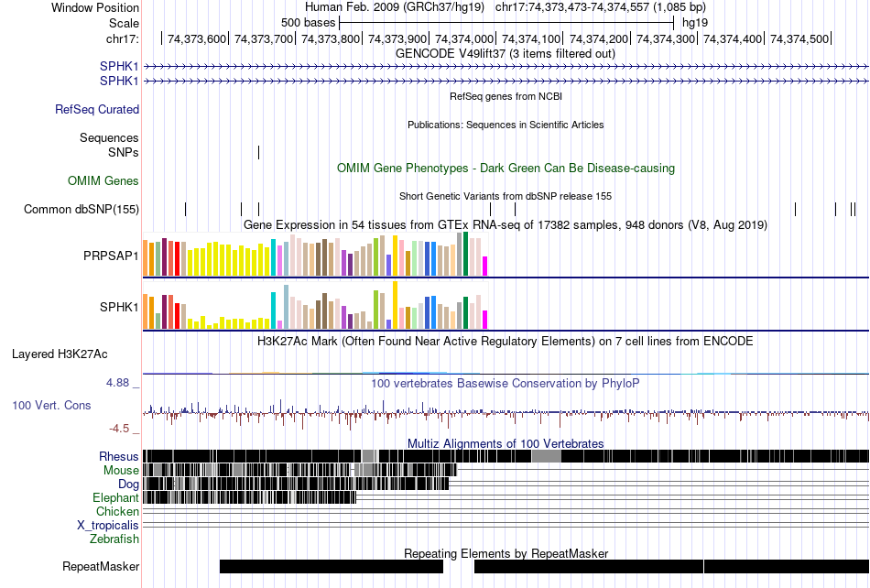
Task: Open the OMIM Genes track label
Action: (103, 180)
